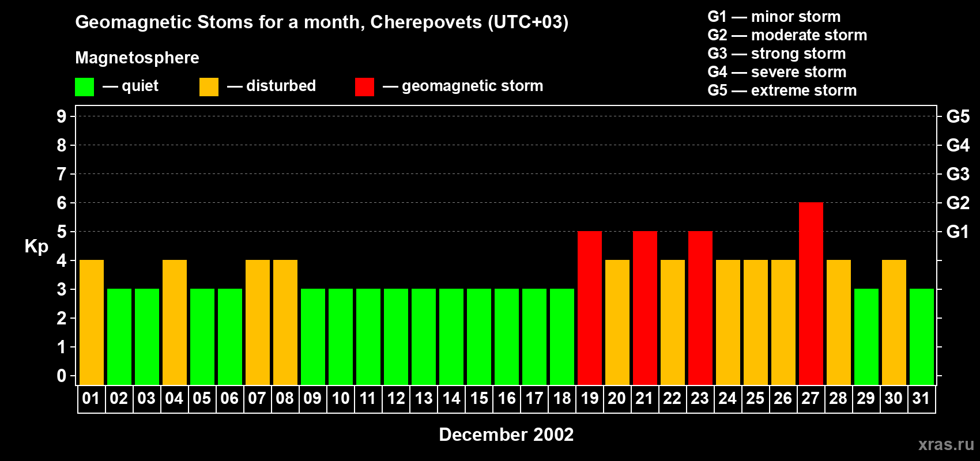The height and width of the screenshot is (461, 980).
Task: Click the G5 level label
Action: pyautogui.click(x=958, y=116)
